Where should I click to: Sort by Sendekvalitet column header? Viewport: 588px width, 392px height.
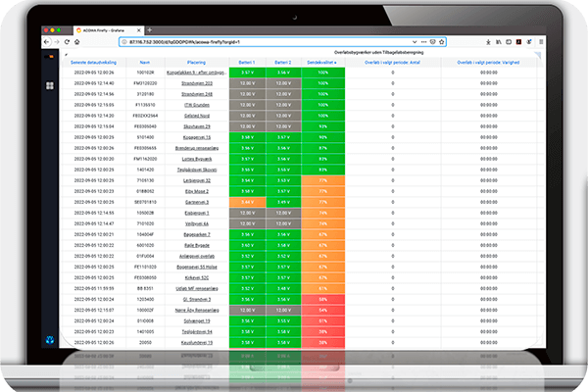click(x=323, y=62)
